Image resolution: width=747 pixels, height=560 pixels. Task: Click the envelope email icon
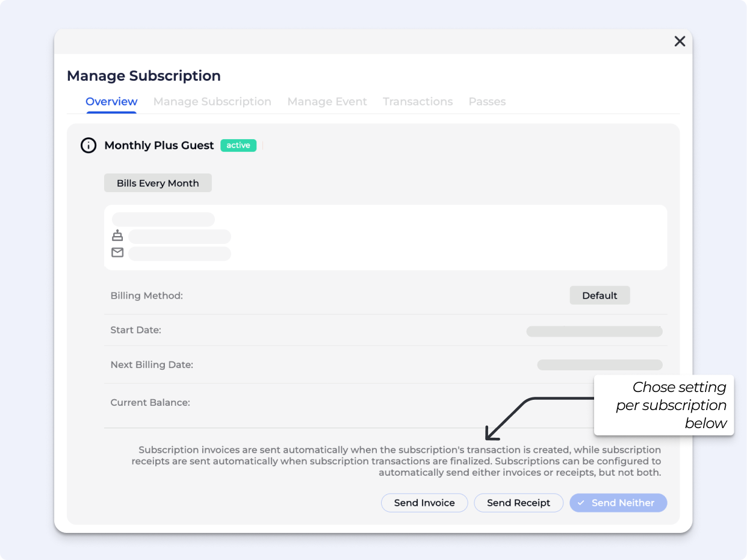point(117,253)
